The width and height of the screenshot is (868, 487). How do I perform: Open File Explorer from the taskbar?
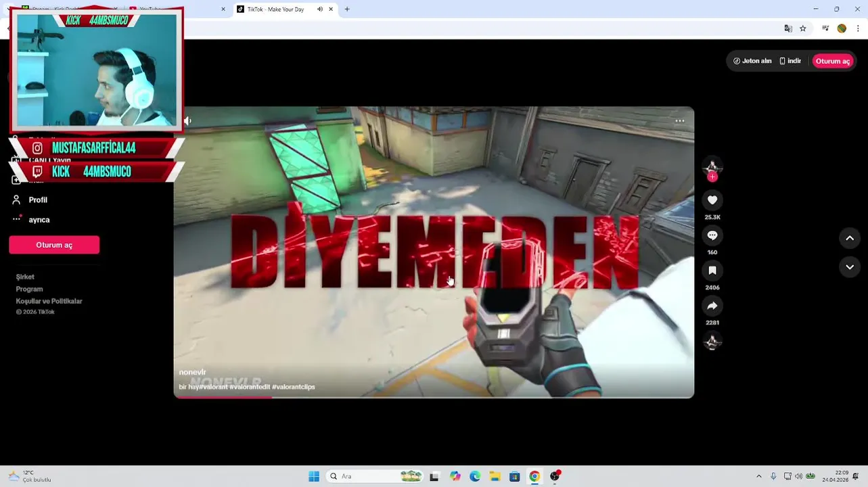click(x=495, y=476)
